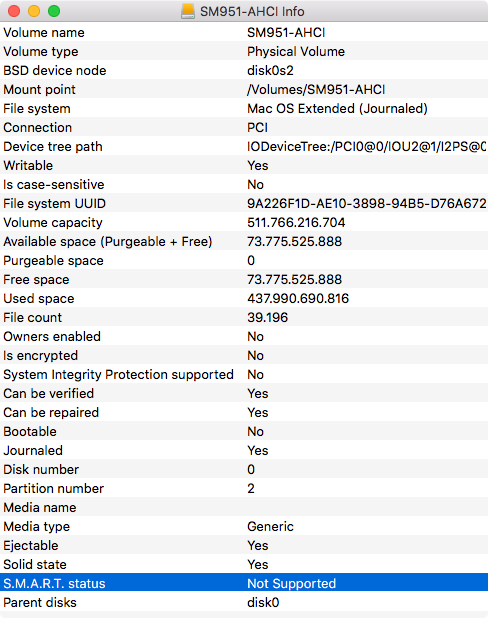Click the yellow minimize window button
The width and height of the screenshot is (488, 618).
(x=34, y=11)
